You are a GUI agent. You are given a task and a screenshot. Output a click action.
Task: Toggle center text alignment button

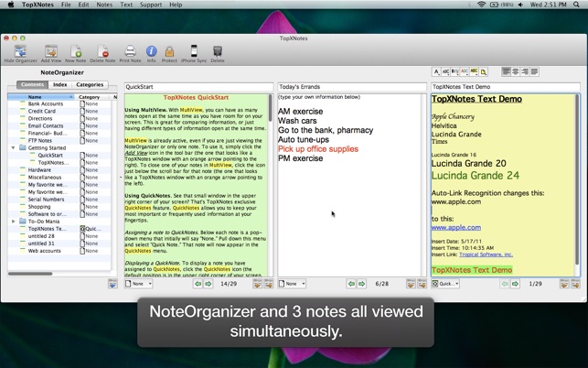click(516, 71)
